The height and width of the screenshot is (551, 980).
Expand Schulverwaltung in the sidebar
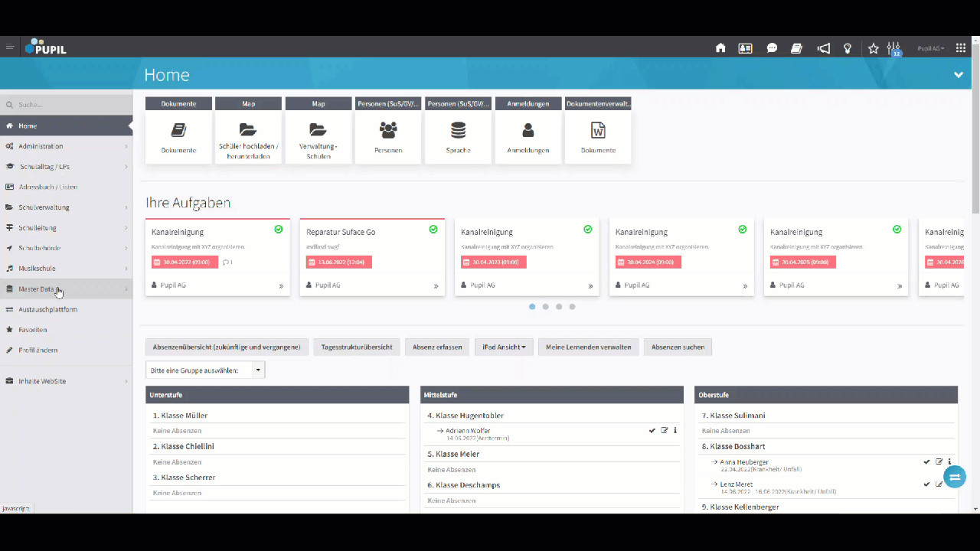tap(67, 207)
